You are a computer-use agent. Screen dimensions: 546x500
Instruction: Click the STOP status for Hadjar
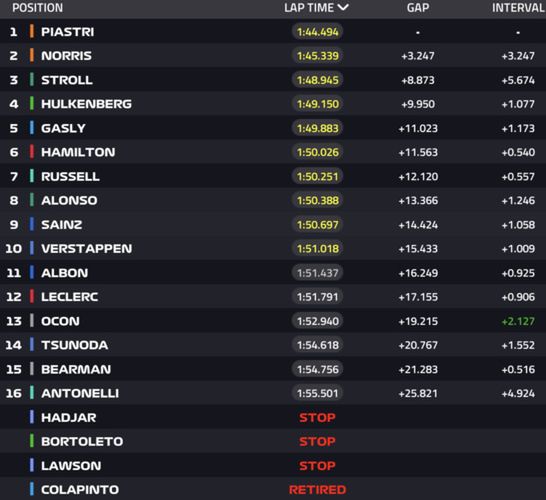coord(317,417)
